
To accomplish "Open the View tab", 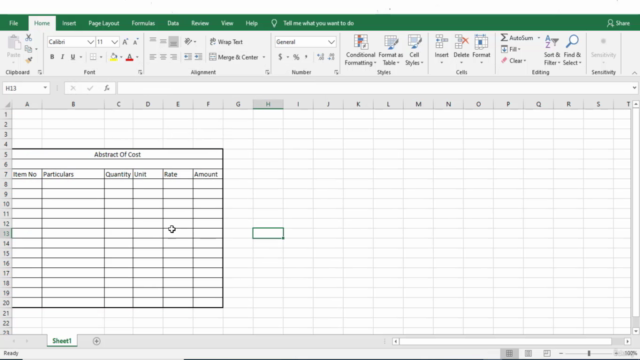I will 227,23.
